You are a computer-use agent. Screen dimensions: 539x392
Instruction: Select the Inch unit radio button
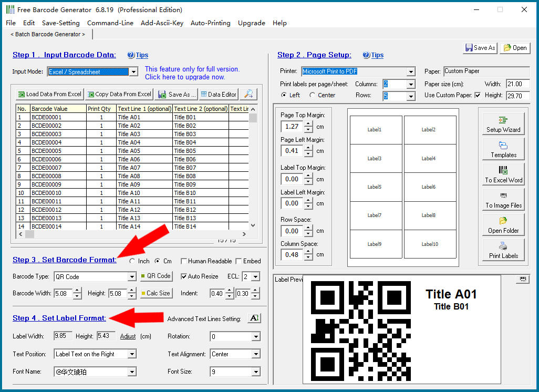coord(132,261)
